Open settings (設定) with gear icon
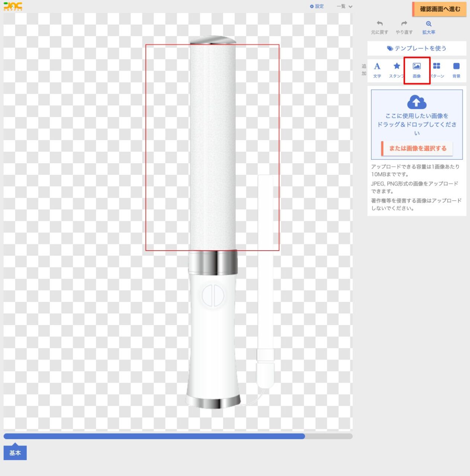The width and height of the screenshot is (470, 476). [x=316, y=6]
